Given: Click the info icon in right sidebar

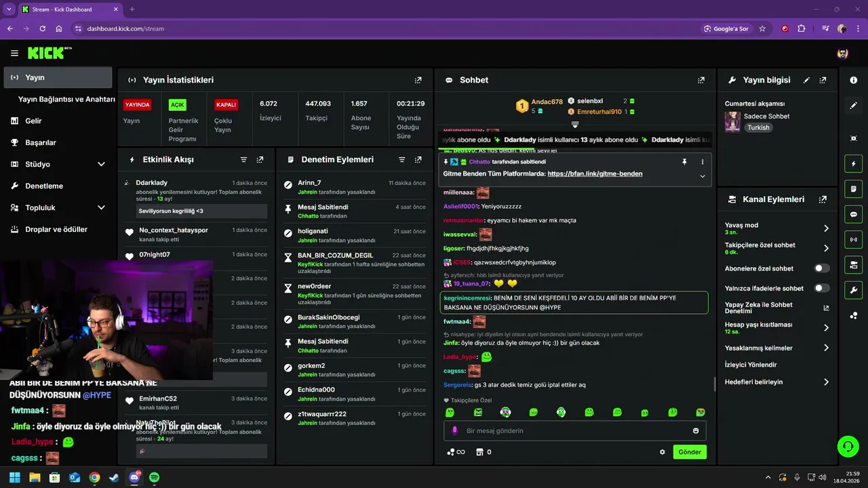Looking at the screenshot, I should [853, 80].
